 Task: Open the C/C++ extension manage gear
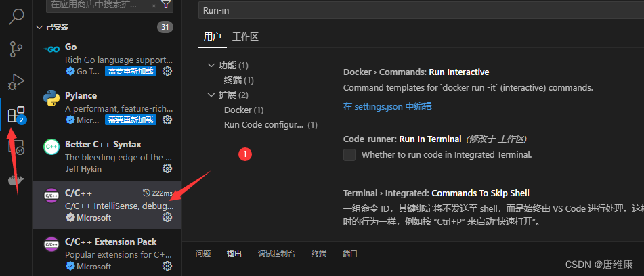click(167, 217)
